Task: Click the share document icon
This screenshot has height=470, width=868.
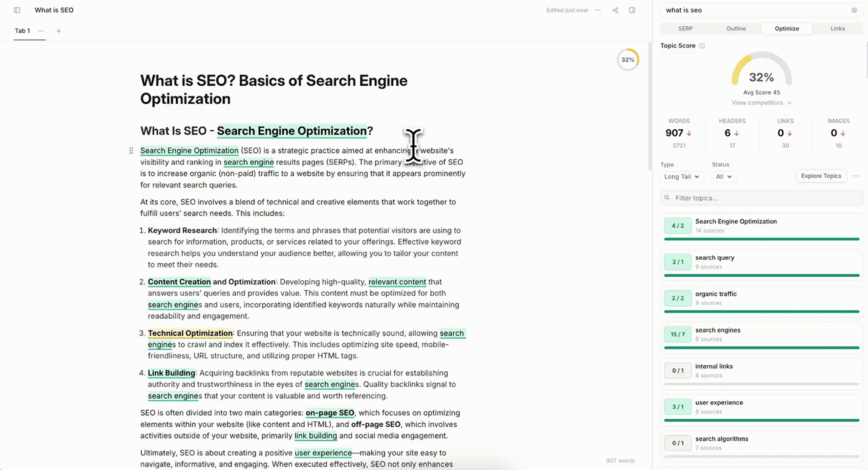Action: tap(615, 10)
